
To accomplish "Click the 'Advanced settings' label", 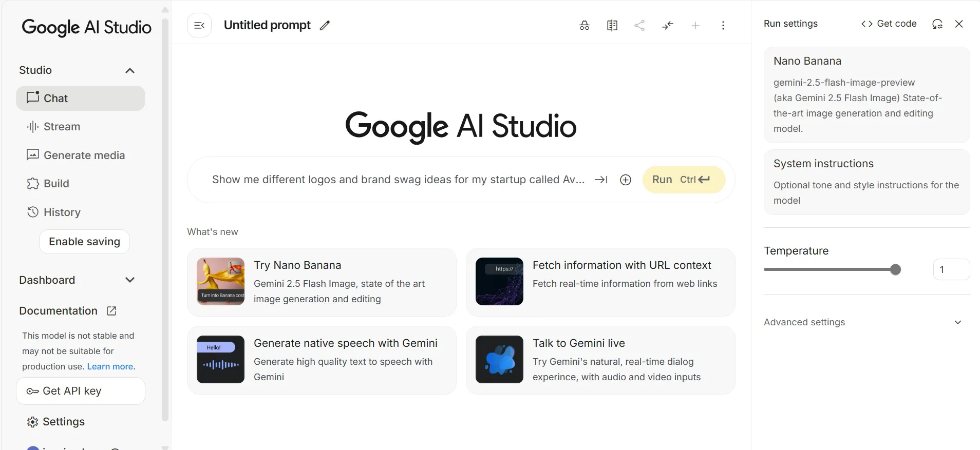I will [x=804, y=322].
